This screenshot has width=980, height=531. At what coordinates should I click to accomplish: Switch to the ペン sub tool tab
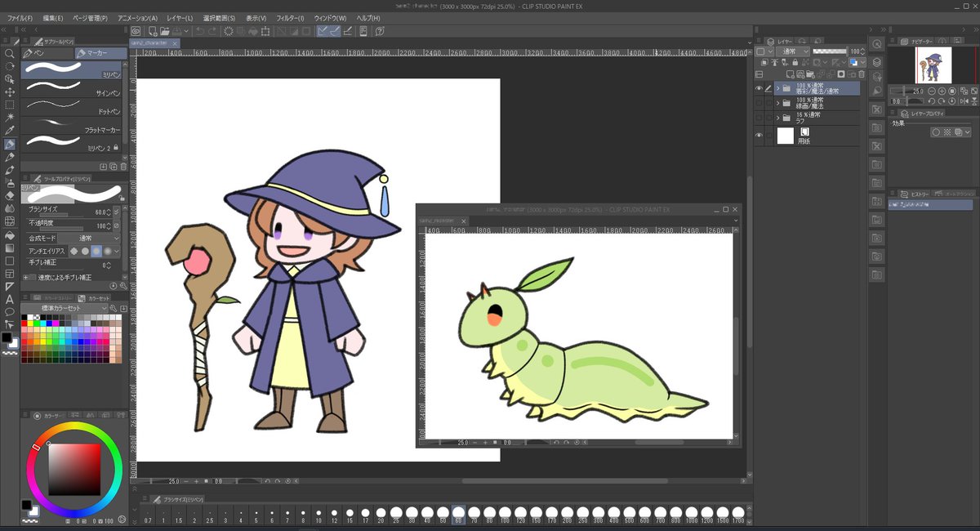point(47,53)
